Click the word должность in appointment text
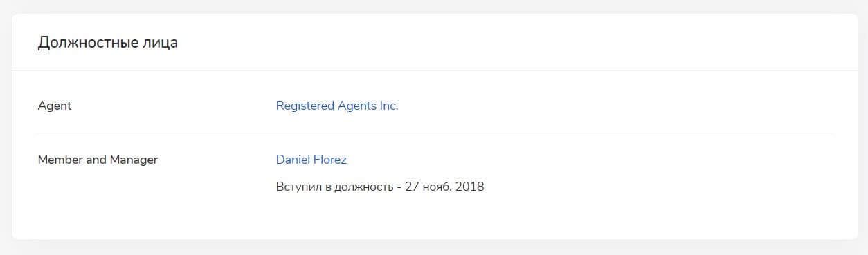This screenshot has height=255, width=868. tap(364, 187)
